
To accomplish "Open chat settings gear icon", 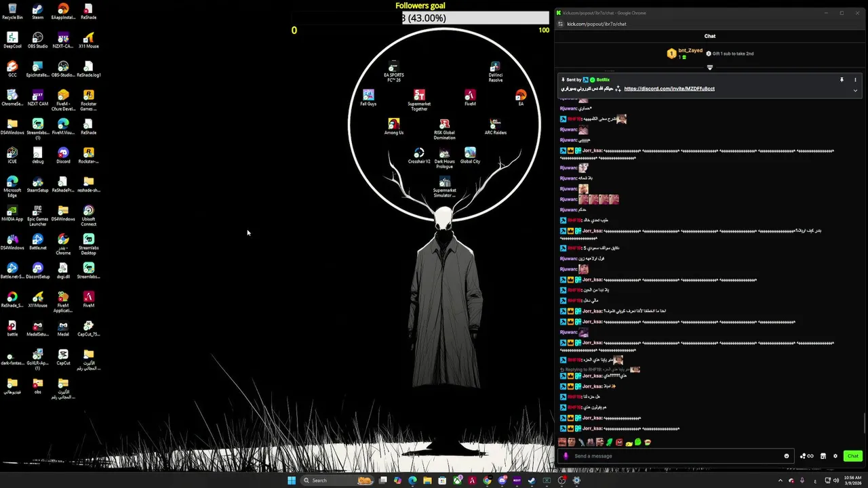I will coord(835,456).
